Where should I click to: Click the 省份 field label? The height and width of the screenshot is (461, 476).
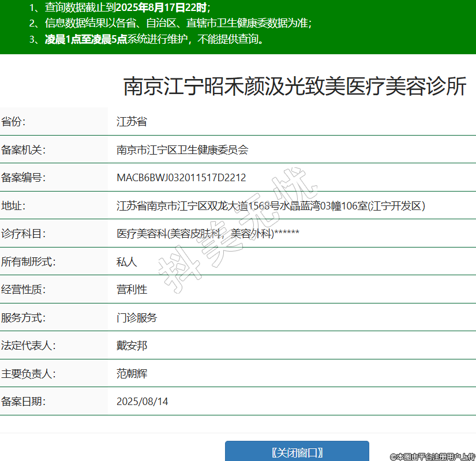tap(14, 122)
